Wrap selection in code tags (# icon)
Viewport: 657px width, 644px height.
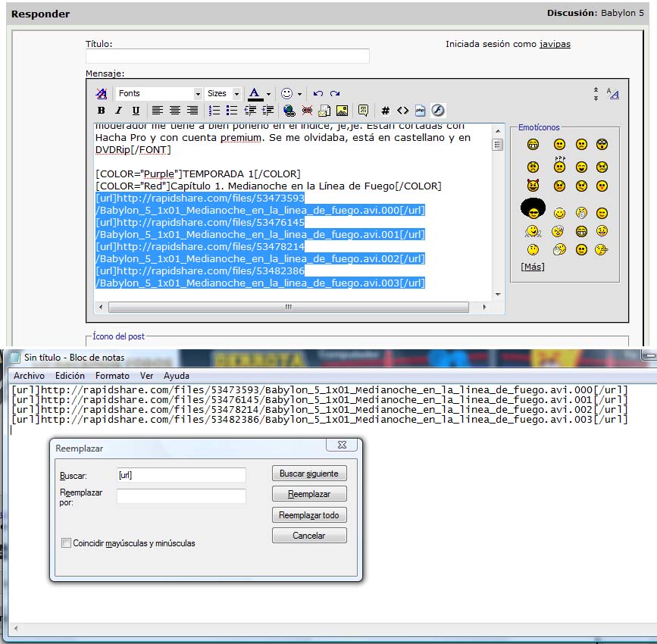(385, 111)
